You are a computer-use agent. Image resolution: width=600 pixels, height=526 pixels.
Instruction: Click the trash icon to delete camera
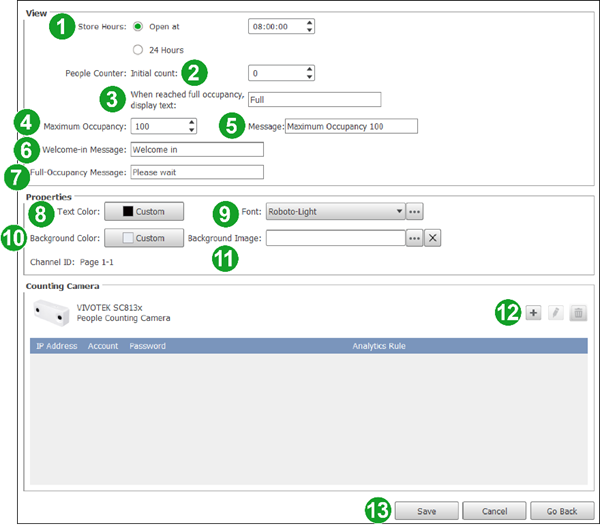click(x=578, y=313)
